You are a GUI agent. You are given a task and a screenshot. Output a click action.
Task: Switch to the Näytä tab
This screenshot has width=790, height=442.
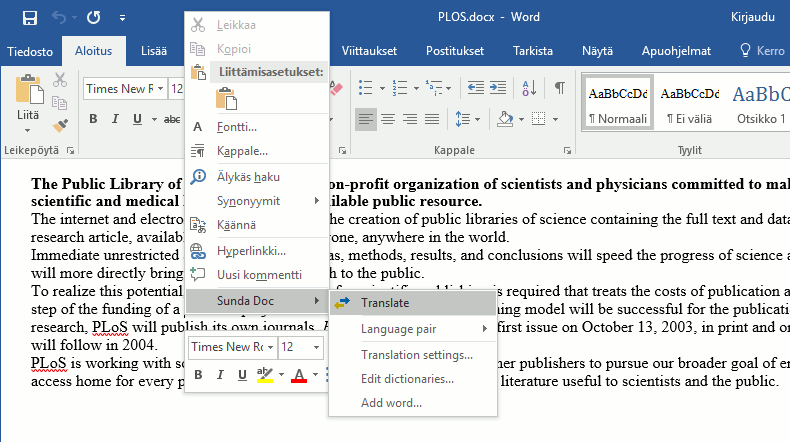(x=598, y=51)
